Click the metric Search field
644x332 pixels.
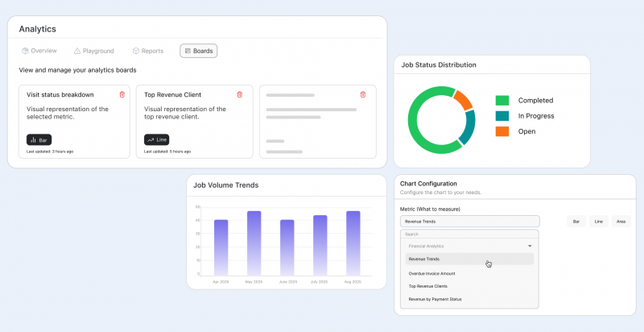(x=469, y=234)
